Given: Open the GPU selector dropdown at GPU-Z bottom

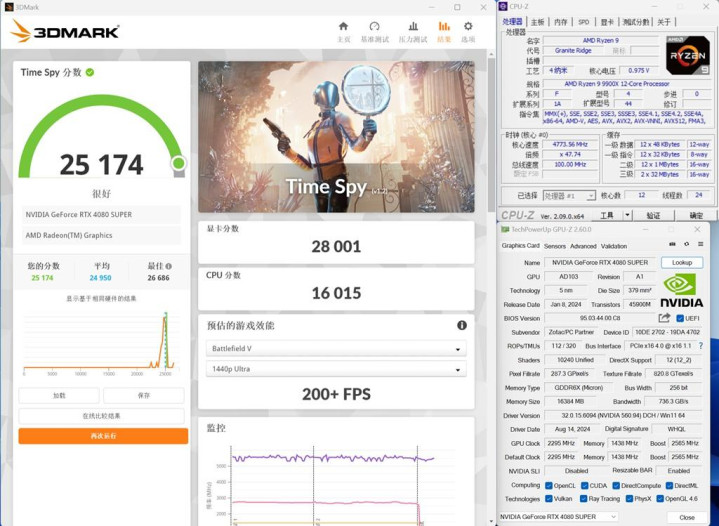Looking at the screenshot, I should click(558, 517).
